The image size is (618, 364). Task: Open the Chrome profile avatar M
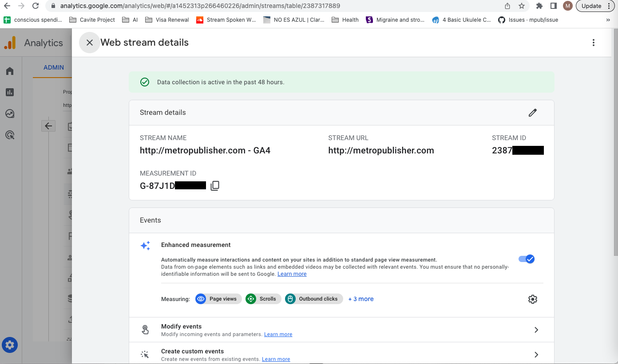[x=567, y=6]
